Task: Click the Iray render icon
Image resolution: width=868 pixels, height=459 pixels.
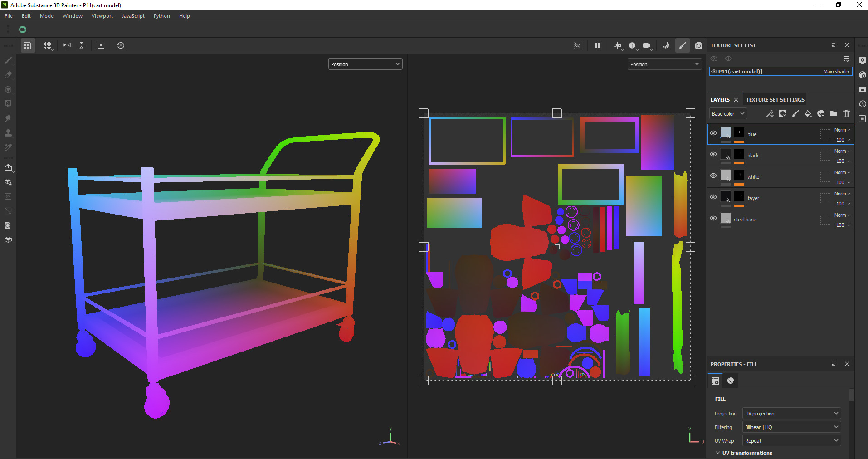Action: tap(666, 45)
